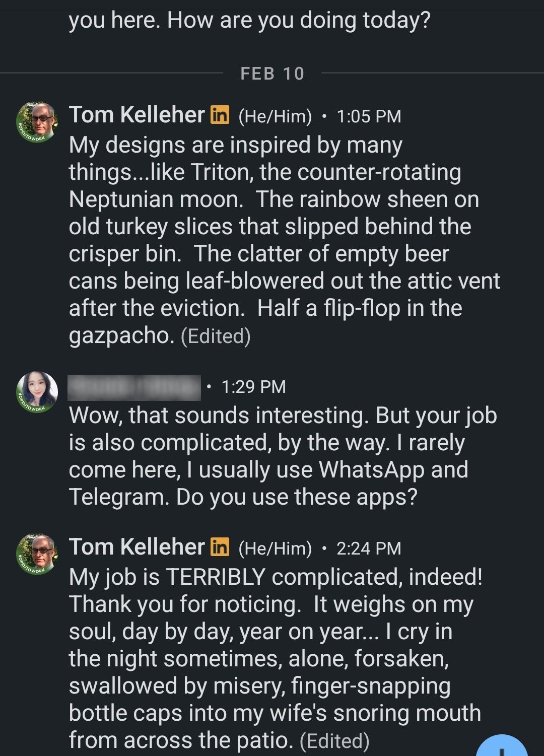
Task: Tap the 2:24 PM timestamp
Action: pos(369,548)
